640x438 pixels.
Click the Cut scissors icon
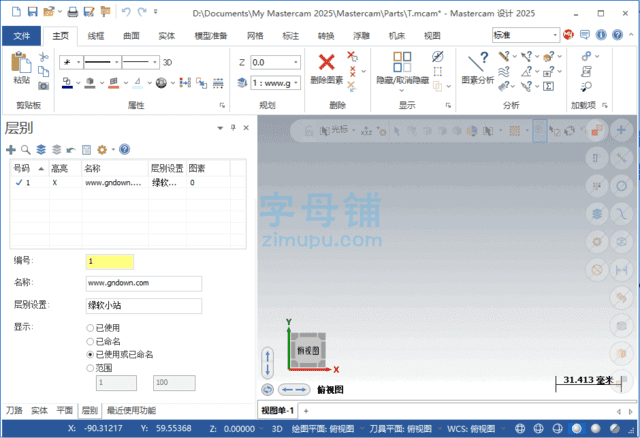point(44,57)
